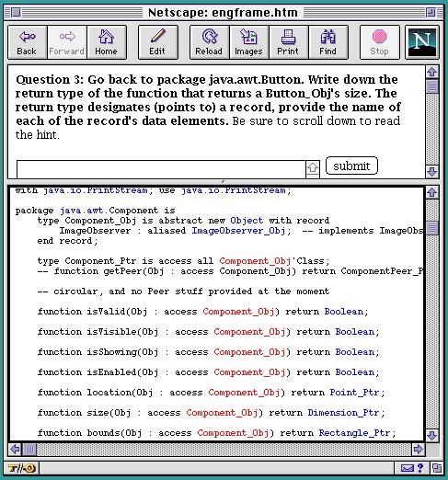448x480 pixels.
Task: Click code frame vertical scroll up arrow
Action: click(432, 192)
